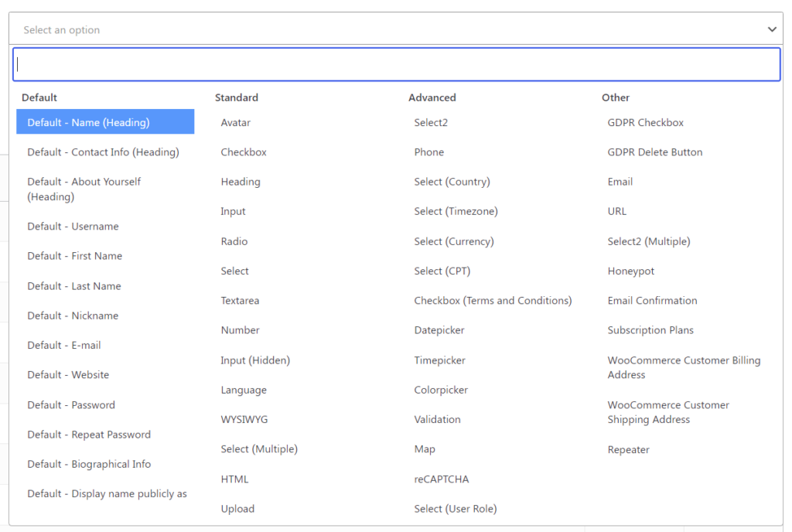Screen dimensions: 792x532
Task: Pick the Default - Repeat Password option
Action: pos(88,435)
